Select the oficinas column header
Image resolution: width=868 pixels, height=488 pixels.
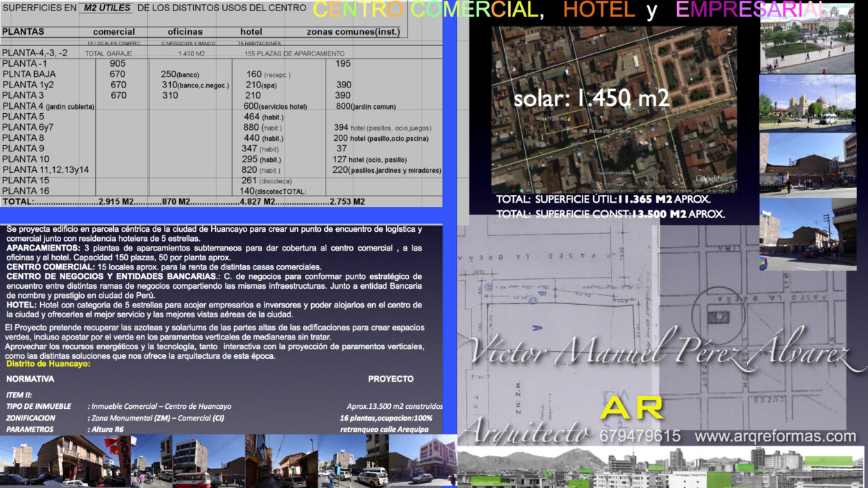pos(185,32)
